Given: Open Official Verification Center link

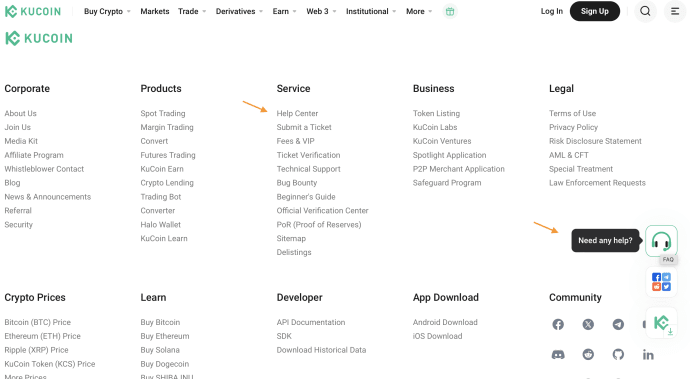Looking at the screenshot, I should coord(322,210).
